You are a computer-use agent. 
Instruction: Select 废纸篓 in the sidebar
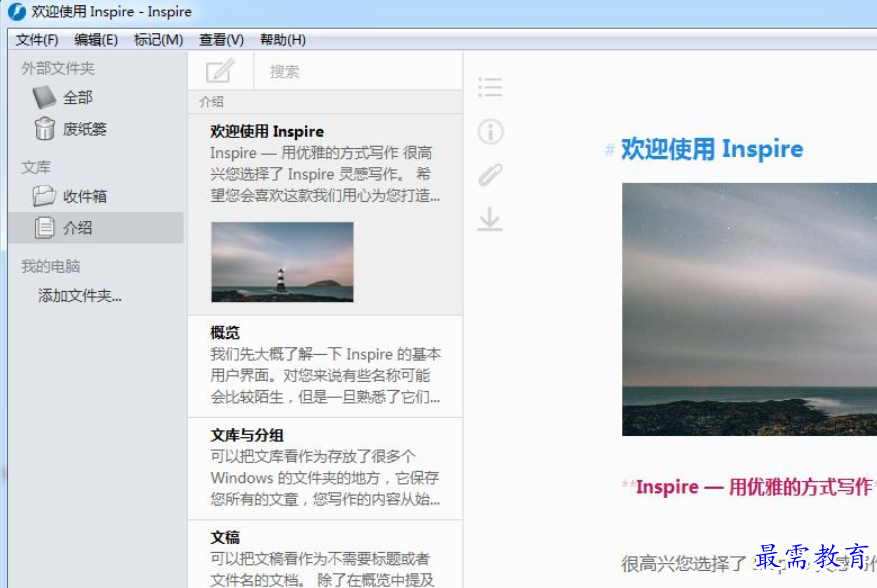pyautogui.click(x=96, y=129)
